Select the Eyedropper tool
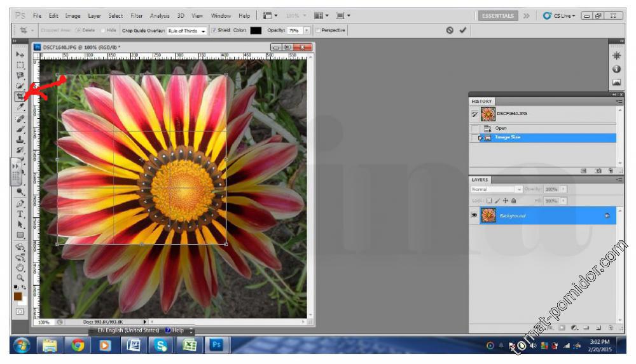Screen dimensions: 636x364 pos(20,107)
